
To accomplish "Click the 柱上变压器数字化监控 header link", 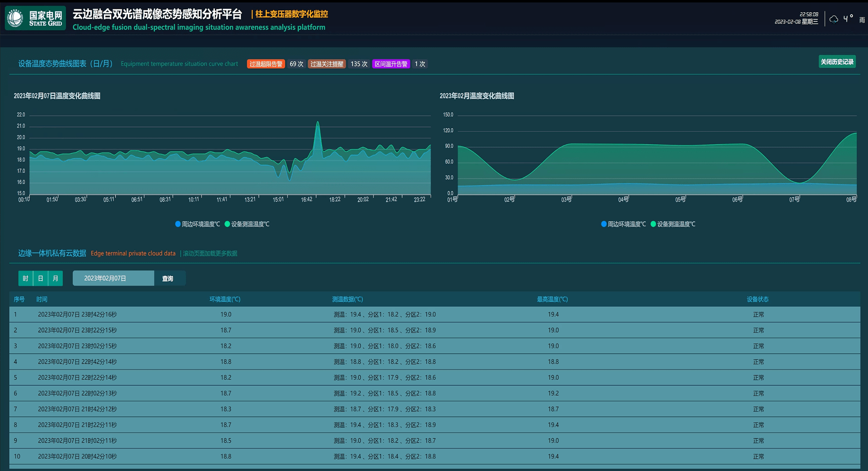I will [x=291, y=14].
